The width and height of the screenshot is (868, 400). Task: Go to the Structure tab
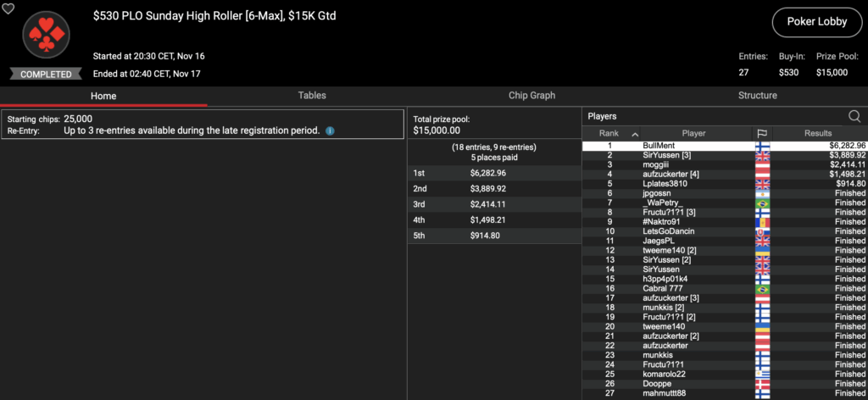(x=757, y=96)
